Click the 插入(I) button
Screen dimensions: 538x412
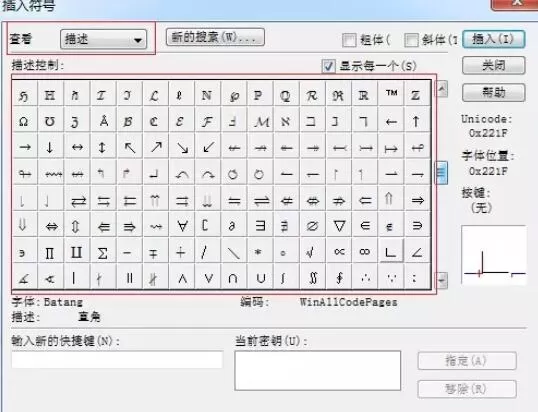(493, 39)
